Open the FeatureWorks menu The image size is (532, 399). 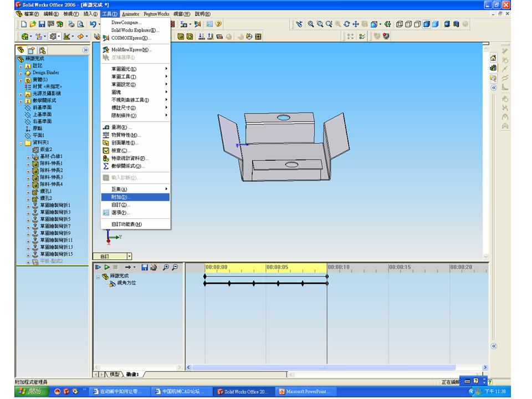coord(156,14)
